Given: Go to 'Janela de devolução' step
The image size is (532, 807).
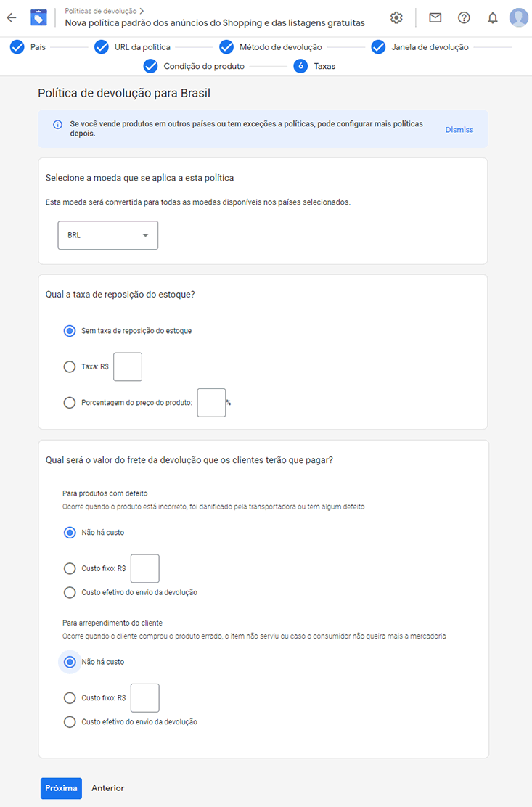Looking at the screenshot, I should (x=420, y=47).
